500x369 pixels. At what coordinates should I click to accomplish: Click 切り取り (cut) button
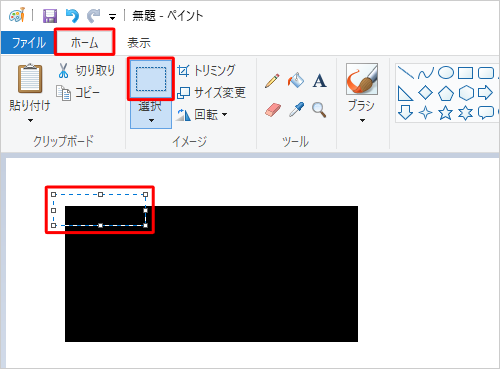pyautogui.click(x=86, y=70)
